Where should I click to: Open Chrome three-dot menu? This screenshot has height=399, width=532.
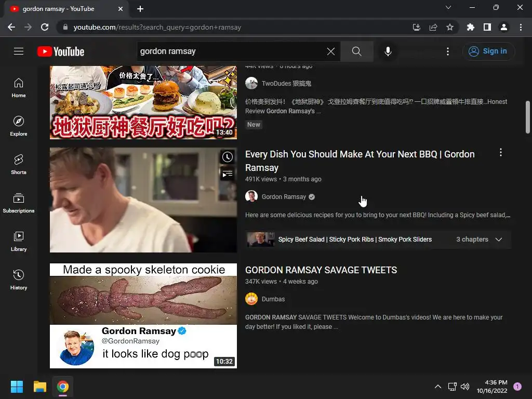tap(521, 27)
